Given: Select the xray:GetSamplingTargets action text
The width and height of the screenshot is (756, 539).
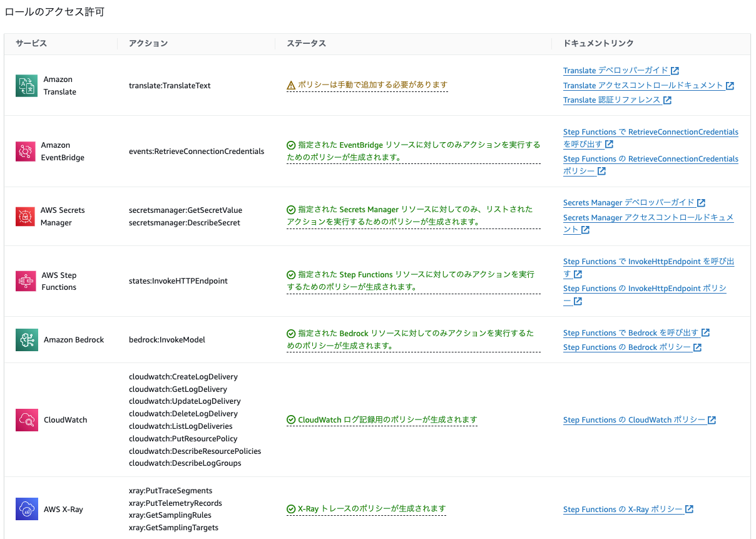Looking at the screenshot, I should coord(174,528).
